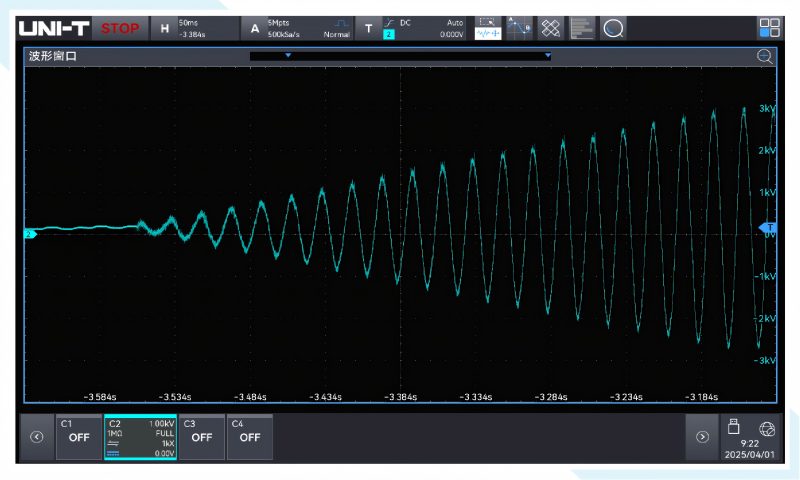Tap the red STOP run-state button

pyautogui.click(x=120, y=28)
